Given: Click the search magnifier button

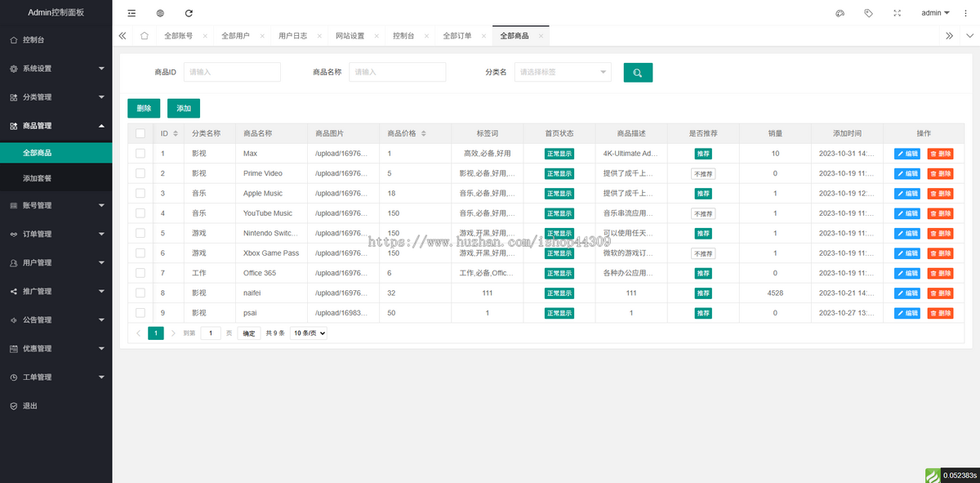Looking at the screenshot, I should pyautogui.click(x=638, y=73).
